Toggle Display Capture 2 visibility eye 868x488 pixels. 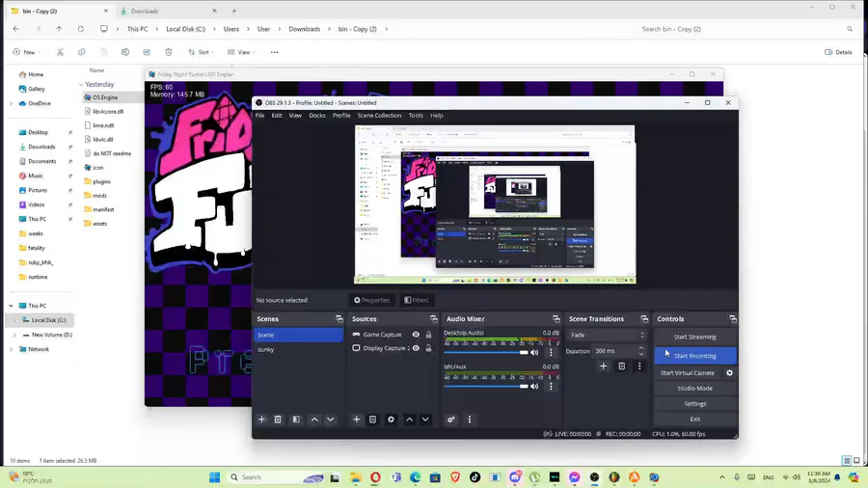tap(416, 348)
